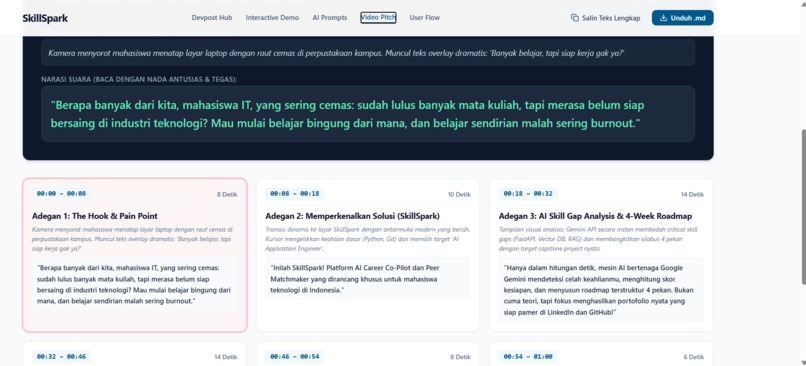Click the quoted narration inside Adegan 1 card
The image size is (806, 366).
tap(134, 284)
